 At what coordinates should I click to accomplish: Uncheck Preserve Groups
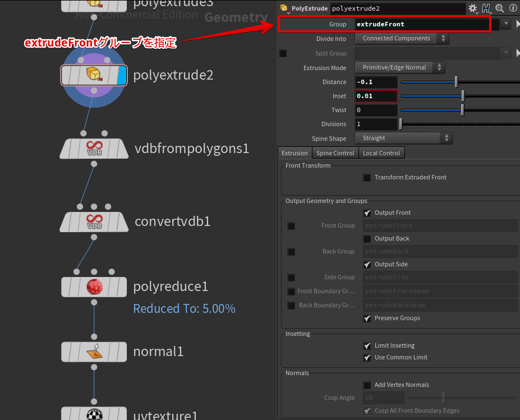367,319
